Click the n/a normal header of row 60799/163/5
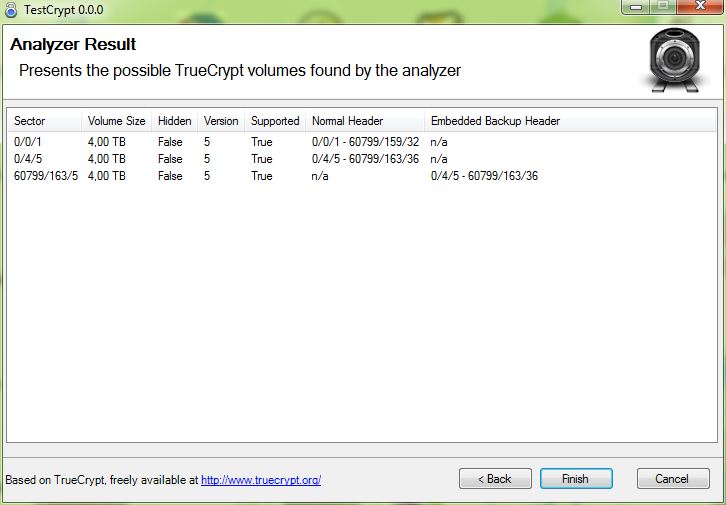Screen dimensions: 726x505 [x=320, y=176]
